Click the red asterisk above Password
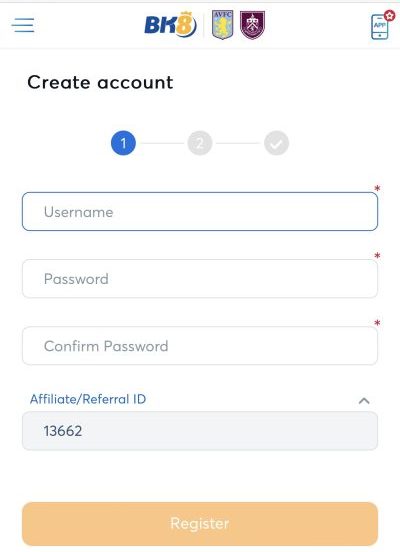The height and width of the screenshot is (552, 400). point(377,256)
